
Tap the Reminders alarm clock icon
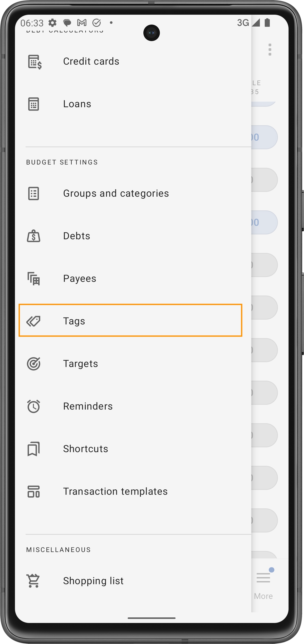(x=33, y=406)
